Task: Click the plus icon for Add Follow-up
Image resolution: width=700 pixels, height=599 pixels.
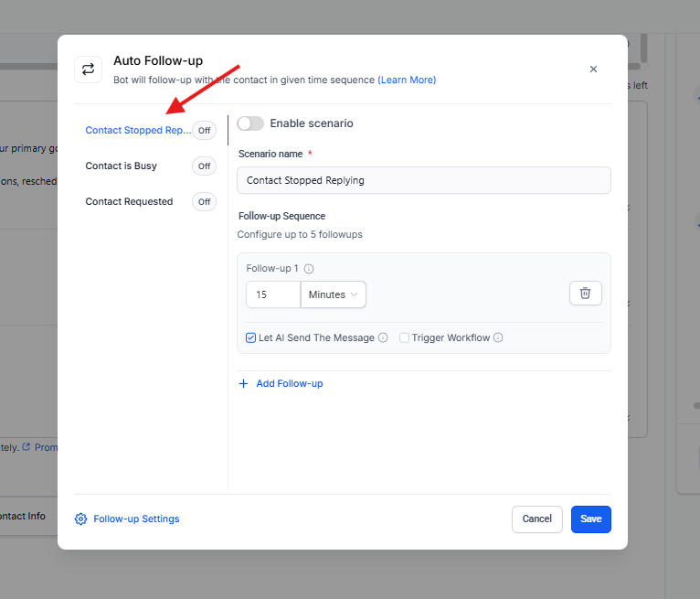Action: tap(243, 384)
